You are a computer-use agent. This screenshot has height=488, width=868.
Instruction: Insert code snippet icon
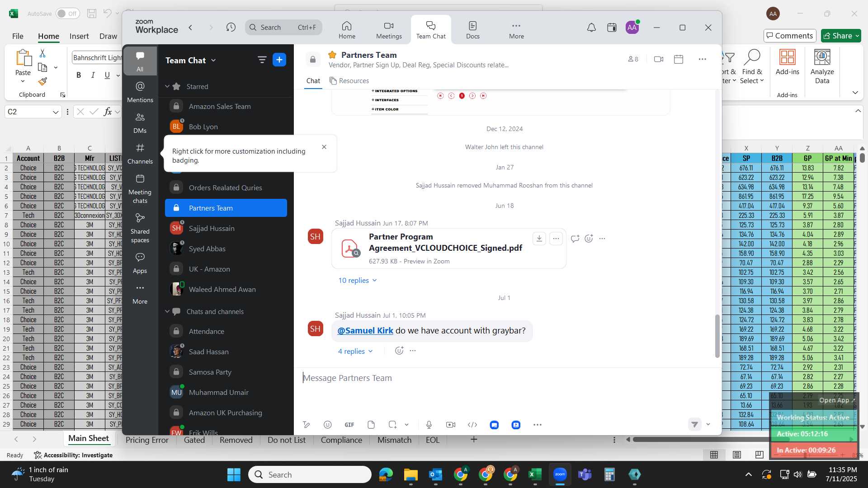pyautogui.click(x=472, y=425)
